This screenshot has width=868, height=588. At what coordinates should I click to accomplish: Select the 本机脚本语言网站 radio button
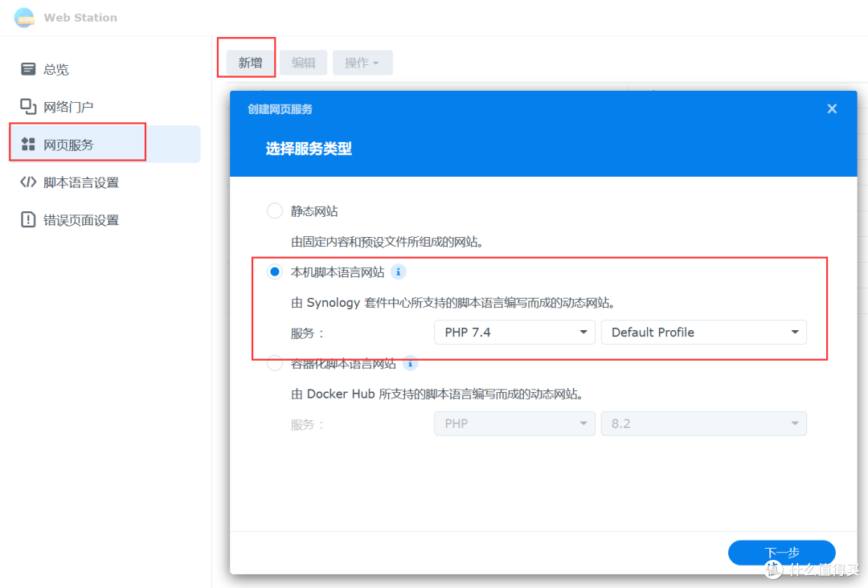274,272
